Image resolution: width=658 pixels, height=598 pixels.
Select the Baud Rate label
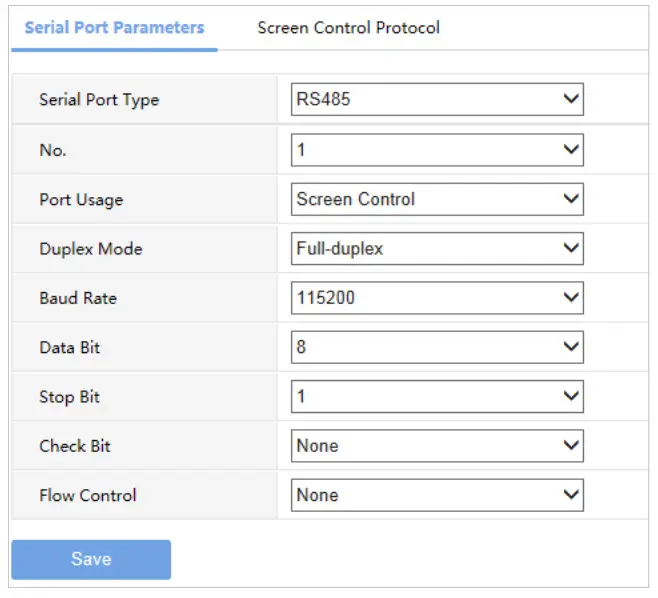pos(78,298)
